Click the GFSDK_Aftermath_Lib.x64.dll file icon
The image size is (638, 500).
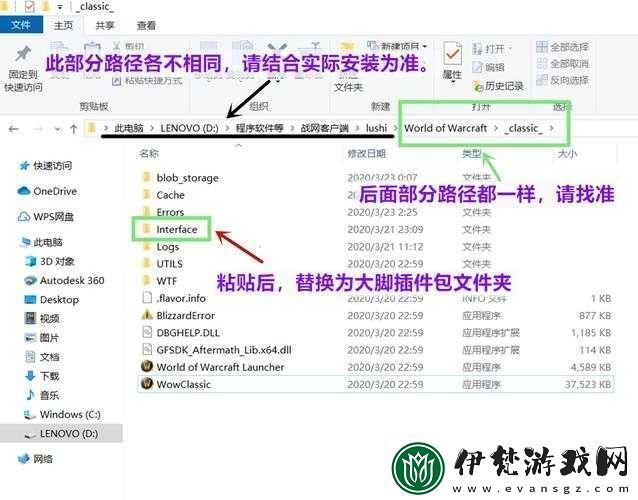(146, 349)
